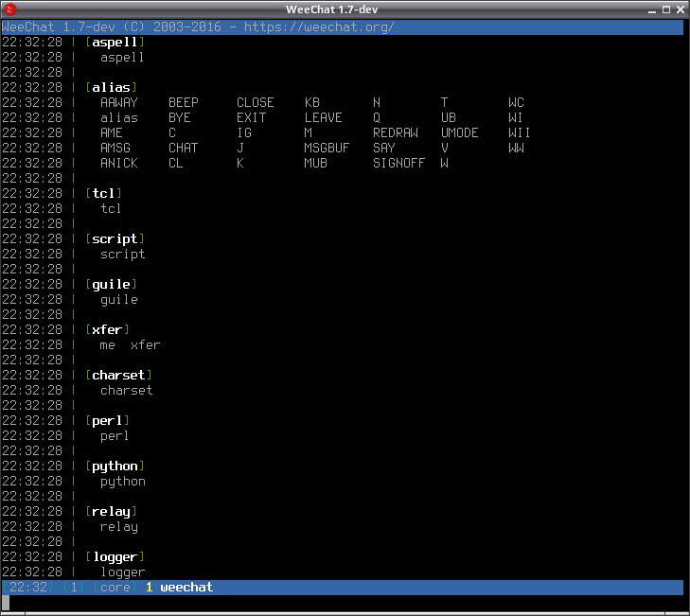Select the xfer command entry

click(145, 345)
